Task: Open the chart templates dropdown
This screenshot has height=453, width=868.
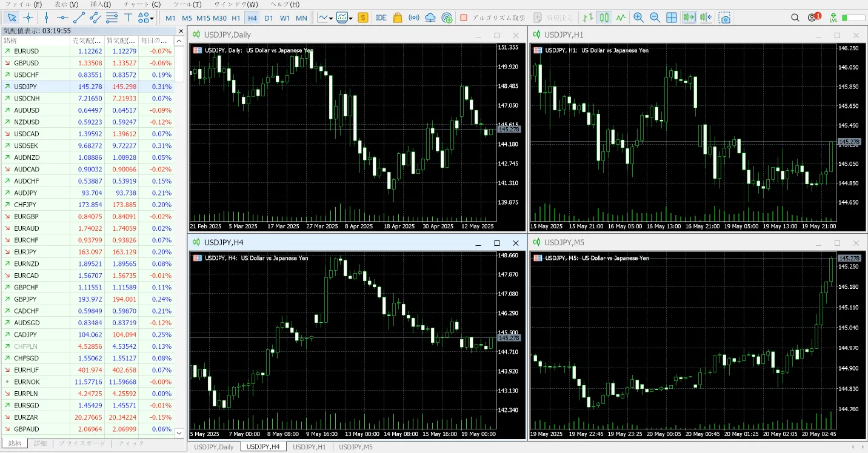Action: click(345, 18)
